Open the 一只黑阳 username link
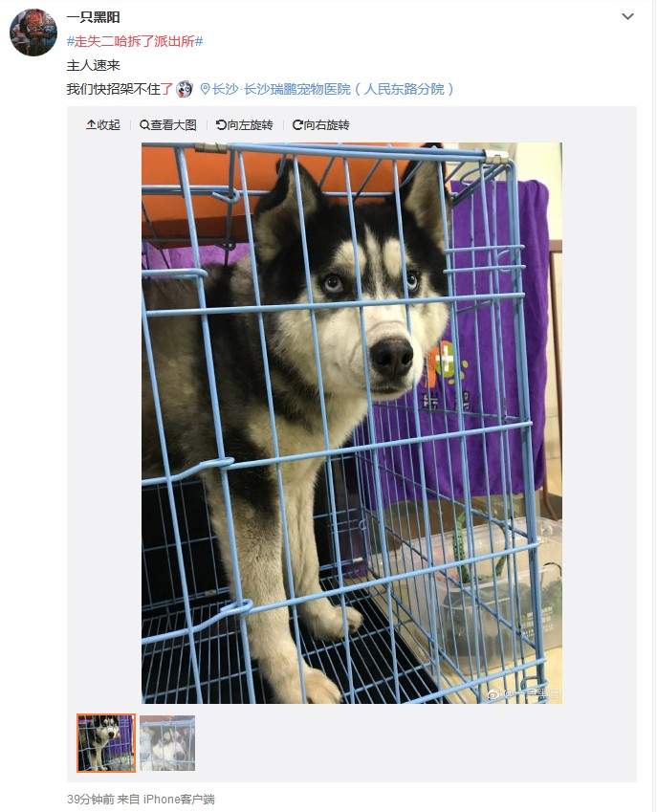Image resolution: width=657 pixels, height=812 pixels. click(x=94, y=17)
